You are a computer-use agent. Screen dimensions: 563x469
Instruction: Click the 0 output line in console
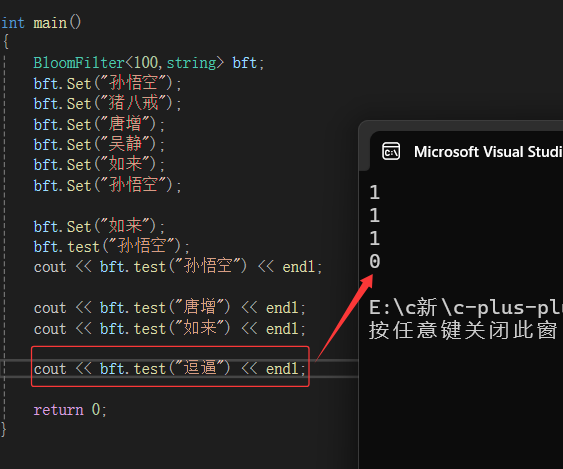(x=374, y=261)
